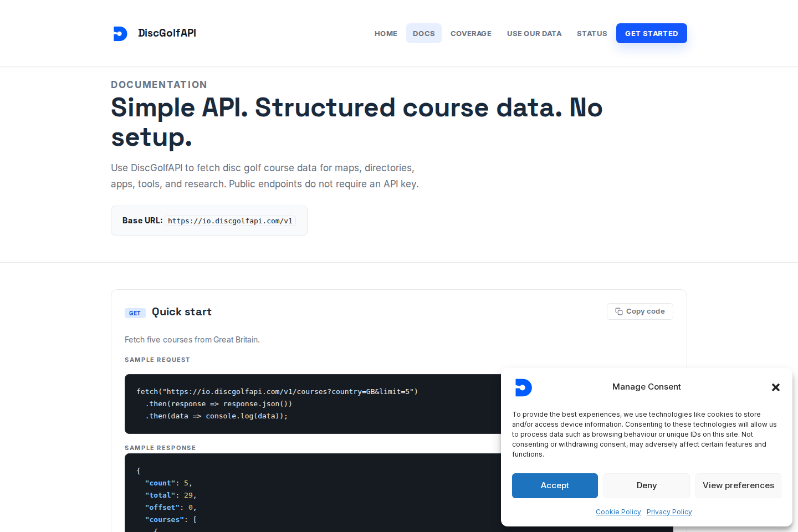Open the DiscGolfAPI home brand text
The width and height of the screenshot is (798, 532).
tap(167, 33)
